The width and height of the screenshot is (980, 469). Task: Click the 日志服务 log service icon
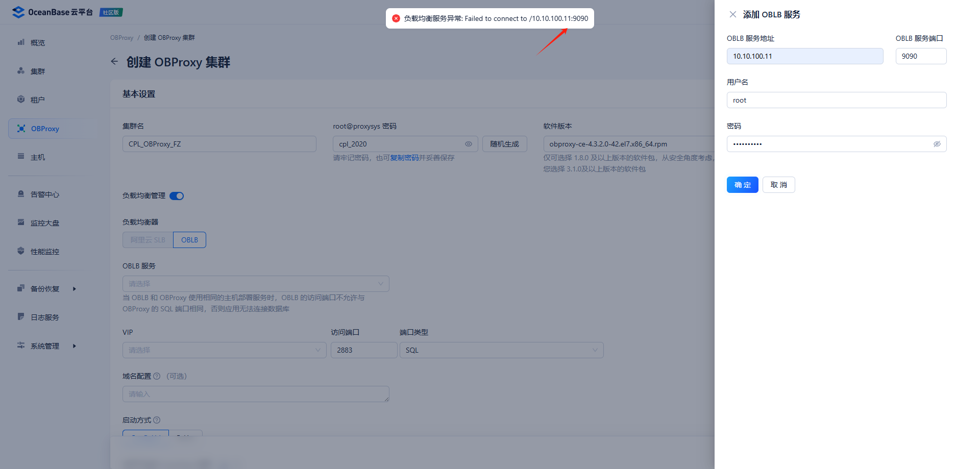(21, 317)
